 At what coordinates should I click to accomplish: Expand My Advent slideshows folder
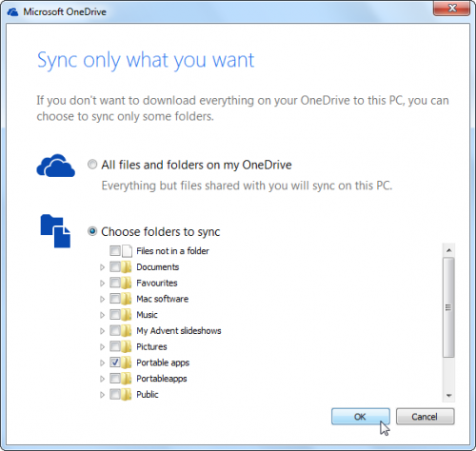tap(102, 331)
